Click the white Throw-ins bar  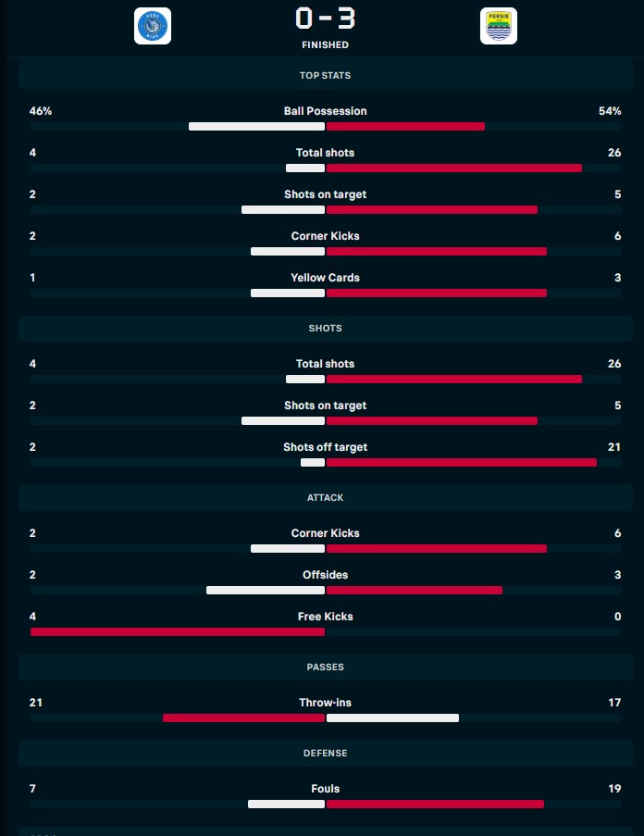pos(392,717)
